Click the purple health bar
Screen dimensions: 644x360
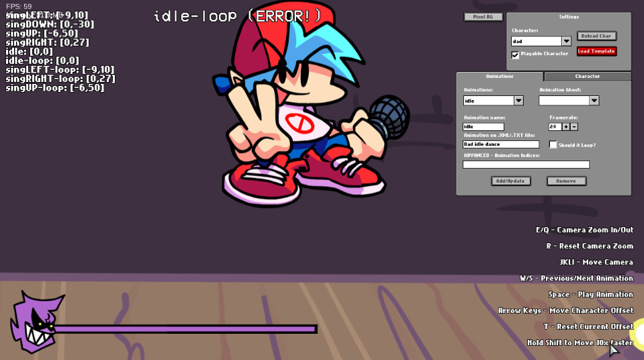pos(185,328)
